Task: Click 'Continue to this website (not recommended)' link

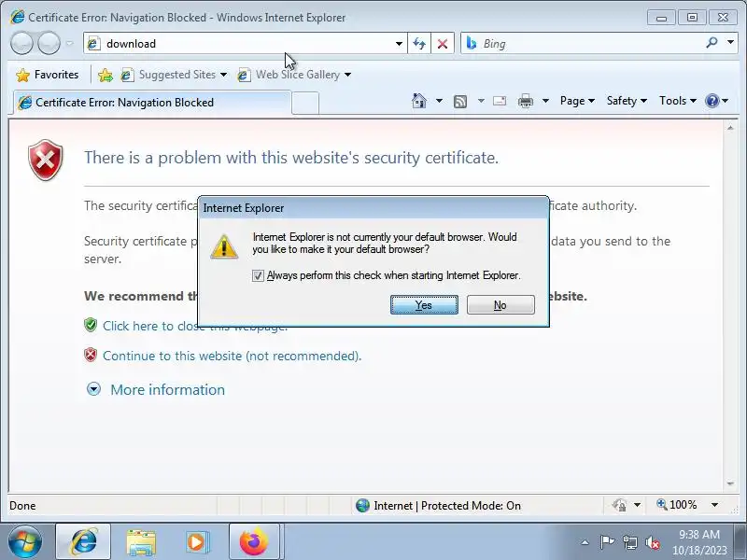Action: tap(232, 357)
